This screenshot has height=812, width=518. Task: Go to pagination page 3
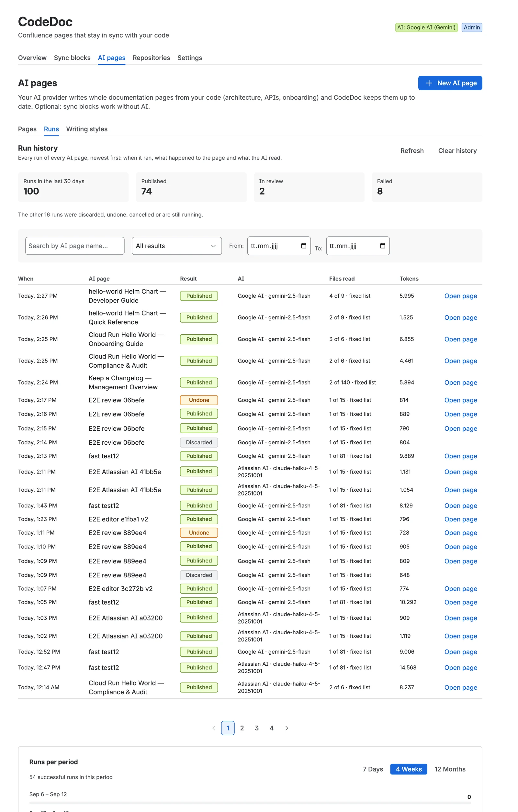point(257,728)
